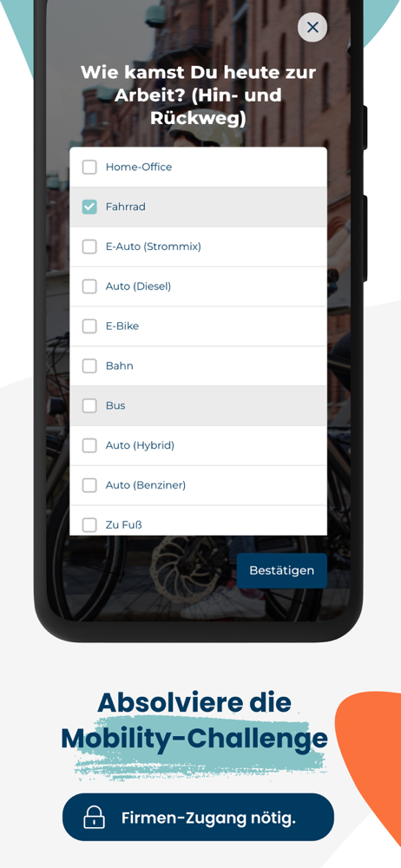Tick the E-Auto (Strommix) checkbox
Viewport: 401px width, 868px height.
[89, 247]
